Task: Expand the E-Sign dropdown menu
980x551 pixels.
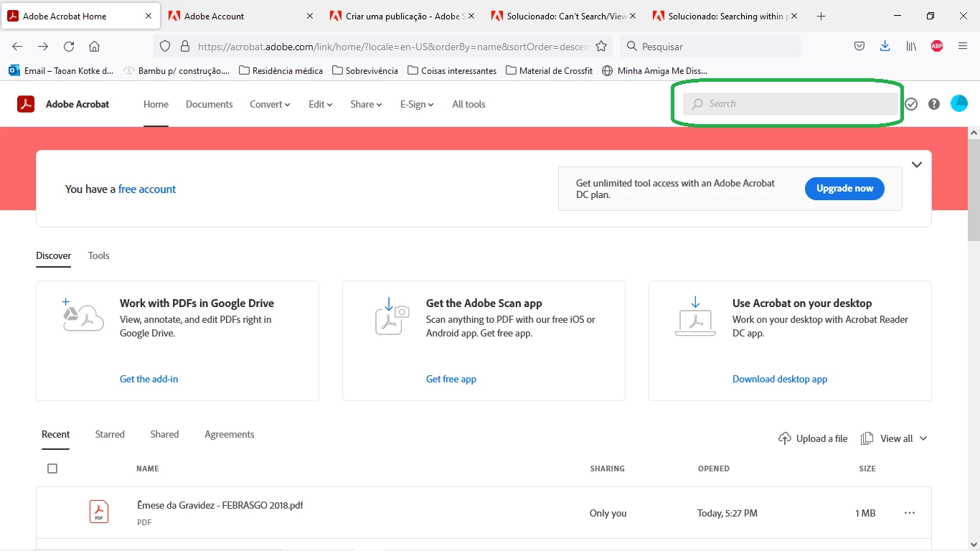Action: click(417, 104)
